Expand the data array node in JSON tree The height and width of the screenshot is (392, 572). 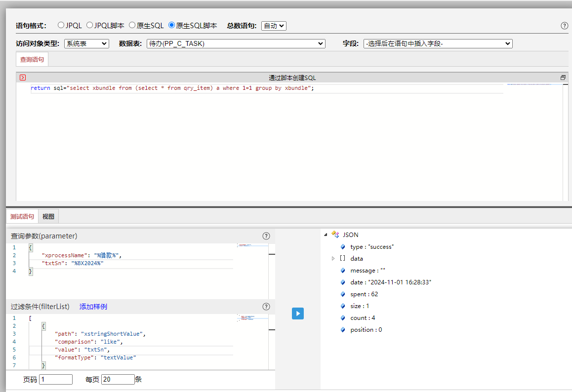tap(333, 258)
